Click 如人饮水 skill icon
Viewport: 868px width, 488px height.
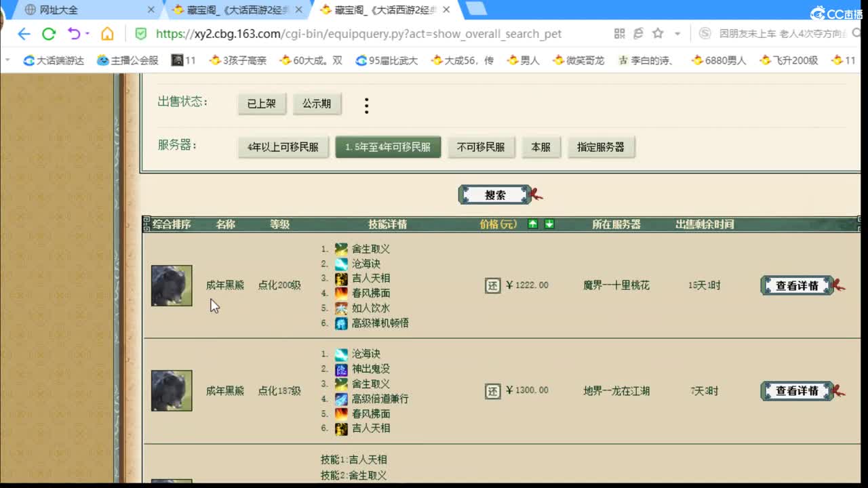pyautogui.click(x=341, y=308)
